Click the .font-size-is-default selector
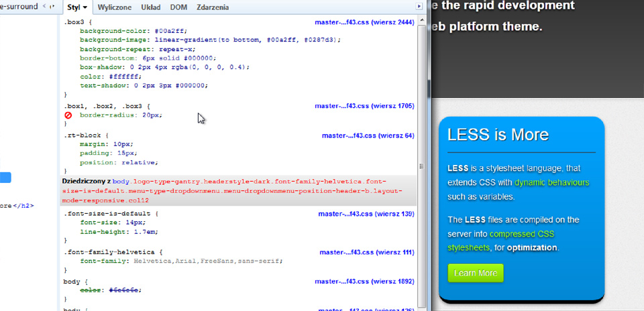 107,214
